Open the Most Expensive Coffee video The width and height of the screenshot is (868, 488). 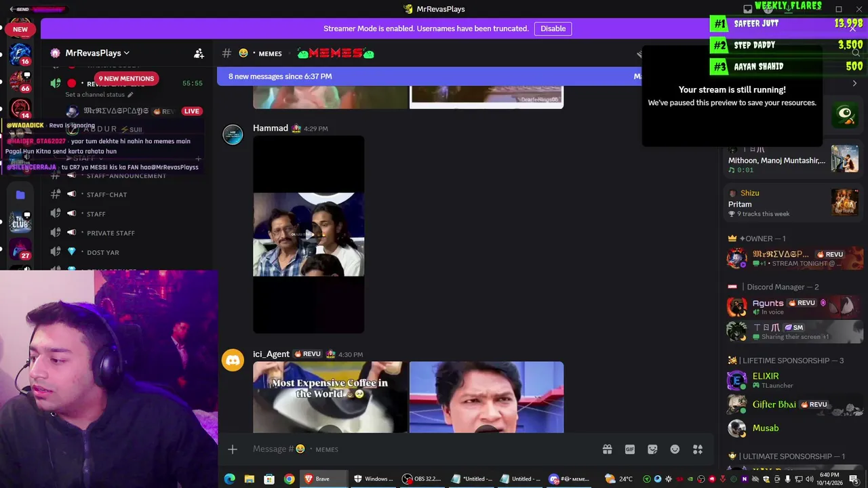coord(330,397)
